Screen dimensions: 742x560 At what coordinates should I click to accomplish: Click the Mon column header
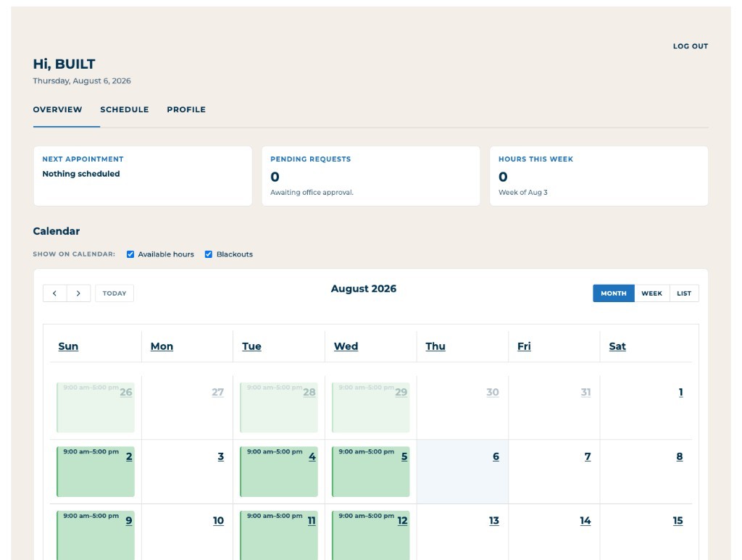162,346
